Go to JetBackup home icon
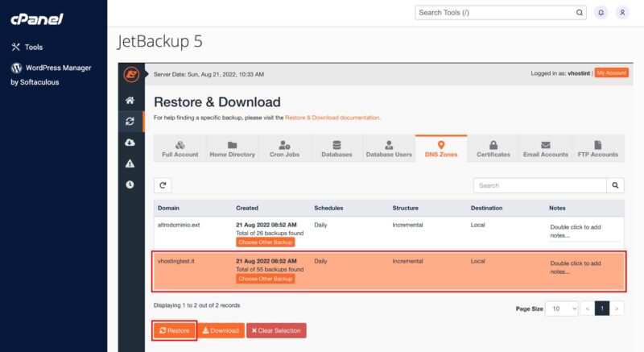644x352 pixels. pos(130,100)
